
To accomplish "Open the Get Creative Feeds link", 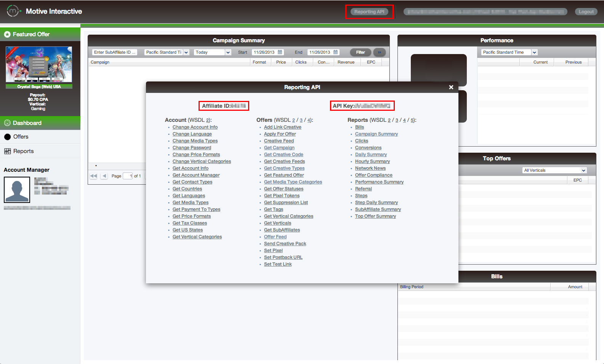I will [x=284, y=161].
